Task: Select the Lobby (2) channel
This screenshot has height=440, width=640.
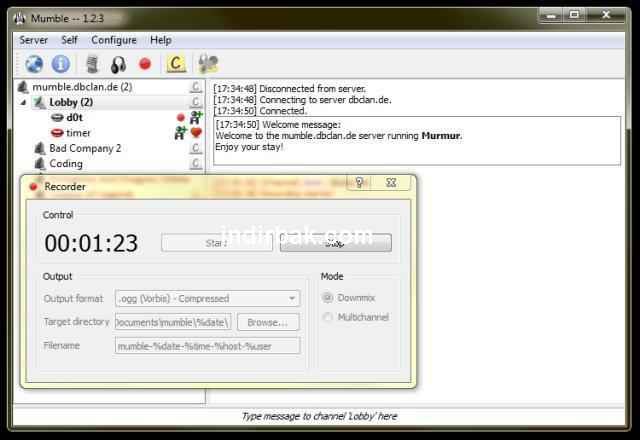Action: pos(71,102)
